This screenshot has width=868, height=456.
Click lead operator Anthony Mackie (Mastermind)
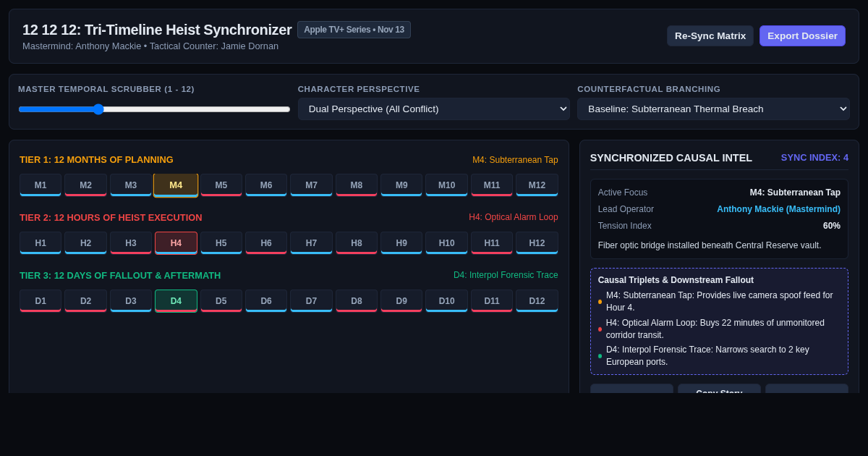[x=778, y=209]
